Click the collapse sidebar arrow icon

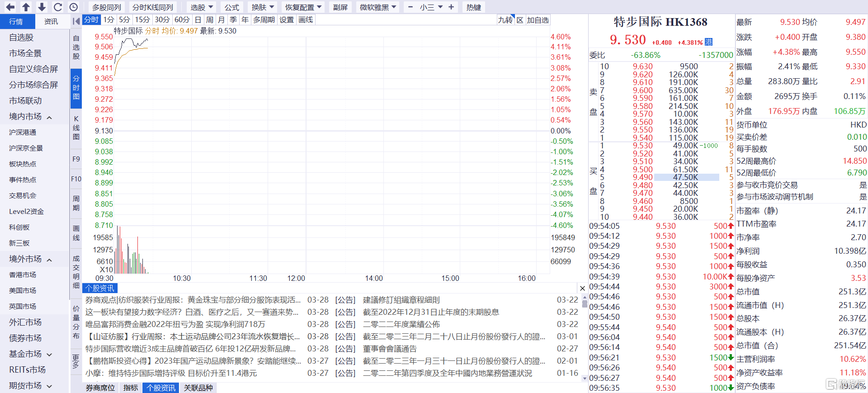76,21
